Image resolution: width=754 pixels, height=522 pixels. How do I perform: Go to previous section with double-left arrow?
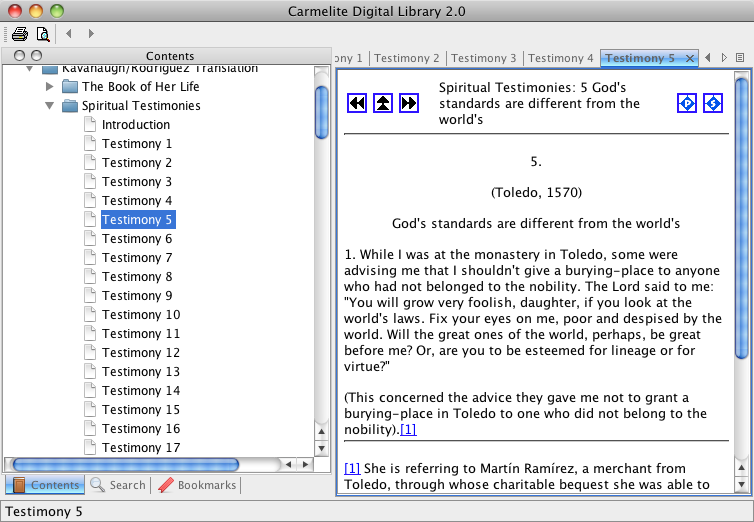point(357,103)
